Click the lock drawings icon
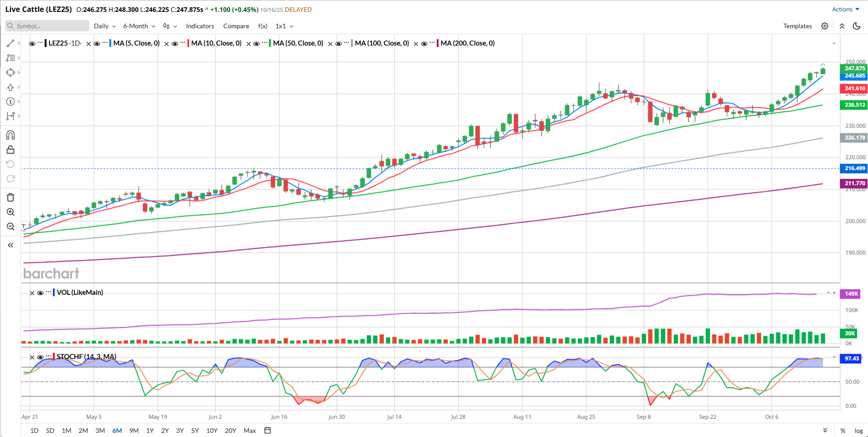Screen dimensions: 868x437 pyautogui.click(x=10, y=150)
